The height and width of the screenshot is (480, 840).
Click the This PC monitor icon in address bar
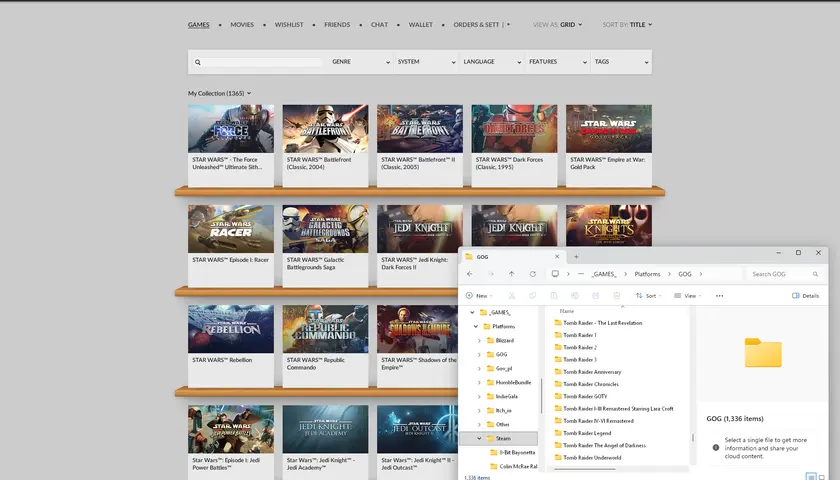coord(555,274)
